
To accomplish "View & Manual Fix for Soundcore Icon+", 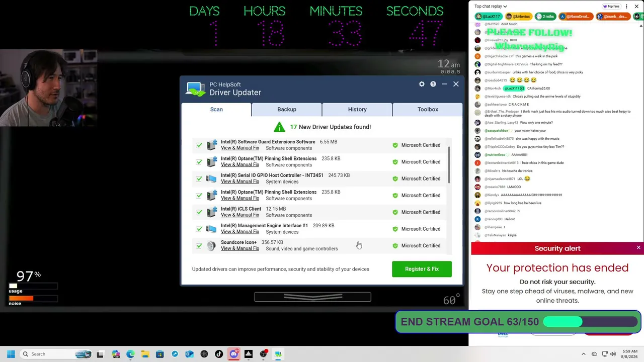I will [x=240, y=248].
